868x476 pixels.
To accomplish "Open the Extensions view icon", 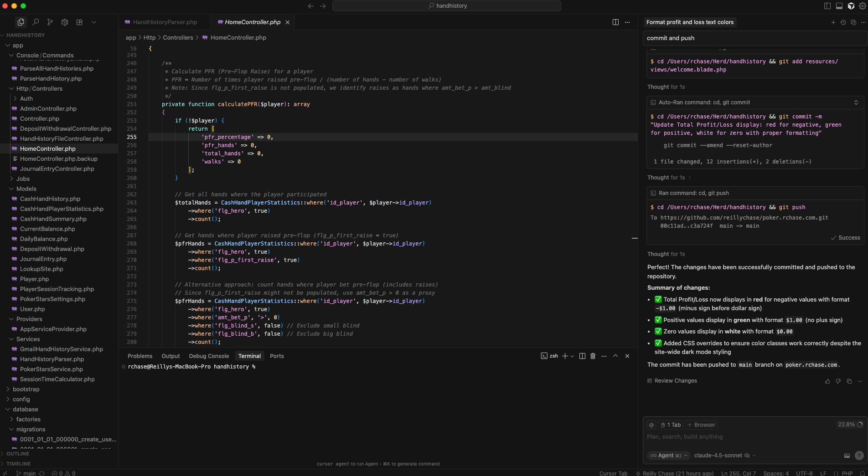I will (79, 22).
